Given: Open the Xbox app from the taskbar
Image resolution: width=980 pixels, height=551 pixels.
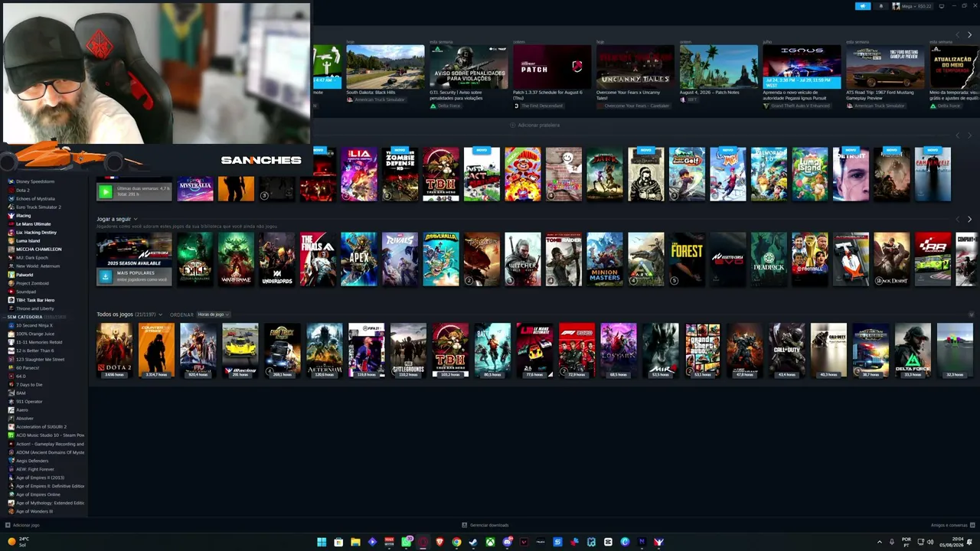Looking at the screenshot, I should click(x=490, y=542).
